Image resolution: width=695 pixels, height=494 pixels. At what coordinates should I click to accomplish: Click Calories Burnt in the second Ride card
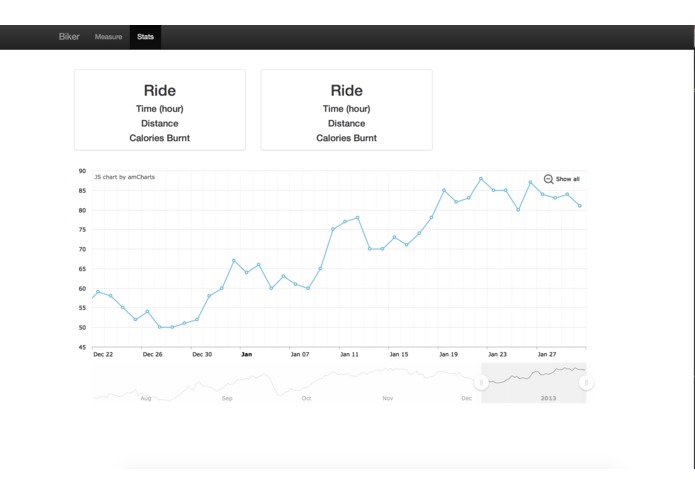point(347,138)
